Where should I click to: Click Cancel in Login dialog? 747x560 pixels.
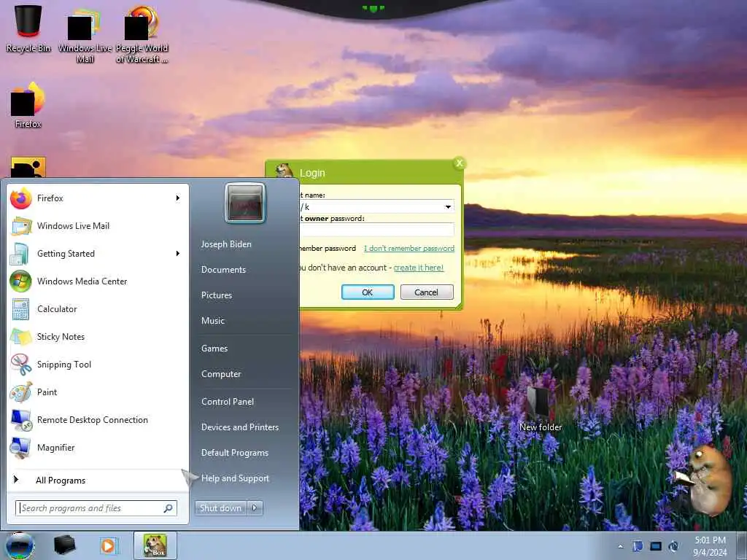(426, 292)
